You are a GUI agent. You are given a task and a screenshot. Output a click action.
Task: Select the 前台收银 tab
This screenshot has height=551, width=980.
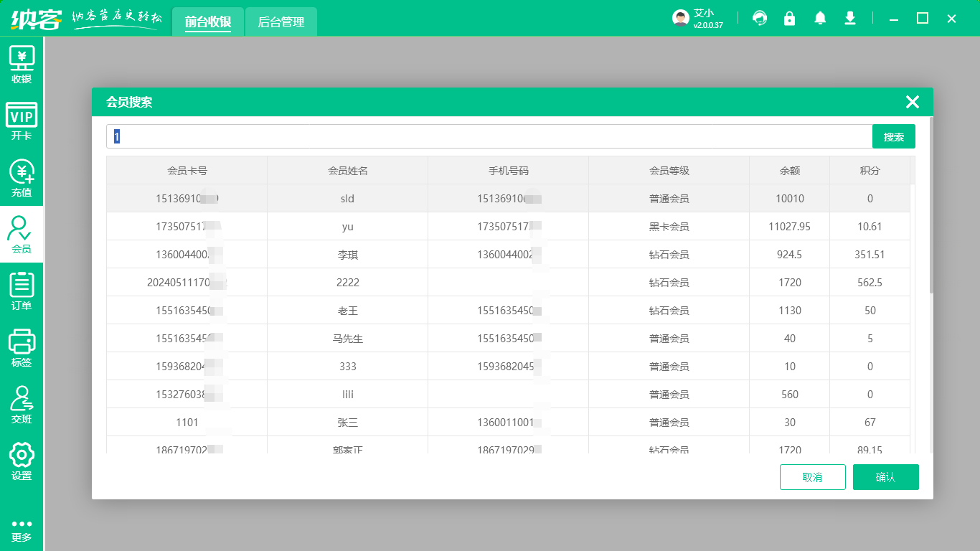tap(208, 22)
